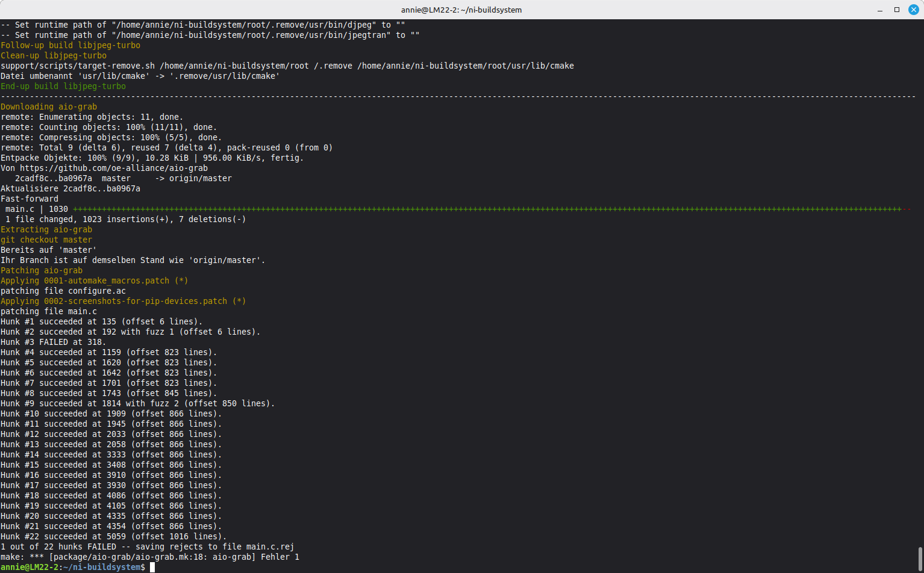Click 'Hunk #9 succeeded at 1814 with fuzz 2' line

pos(138,403)
